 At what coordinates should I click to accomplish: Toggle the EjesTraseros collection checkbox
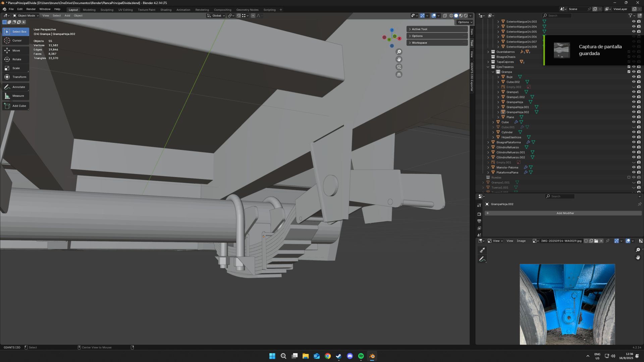click(x=629, y=67)
